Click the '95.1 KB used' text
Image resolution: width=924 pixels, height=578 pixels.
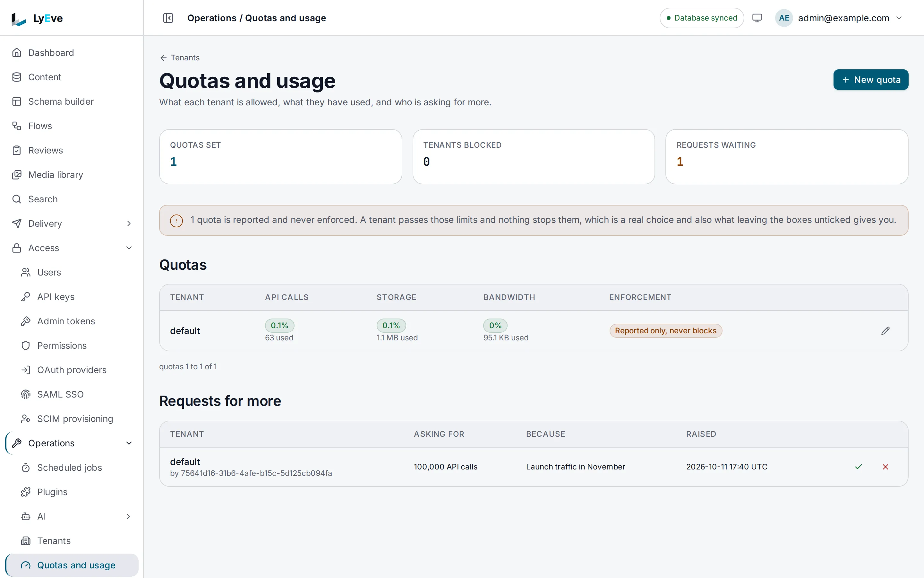tap(506, 338)
